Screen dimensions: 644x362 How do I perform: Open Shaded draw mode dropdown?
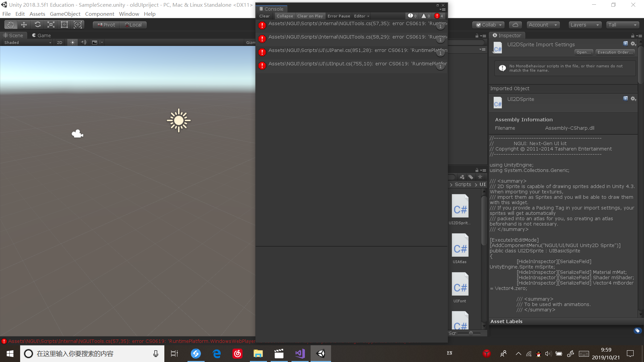[x=28, y=43]
